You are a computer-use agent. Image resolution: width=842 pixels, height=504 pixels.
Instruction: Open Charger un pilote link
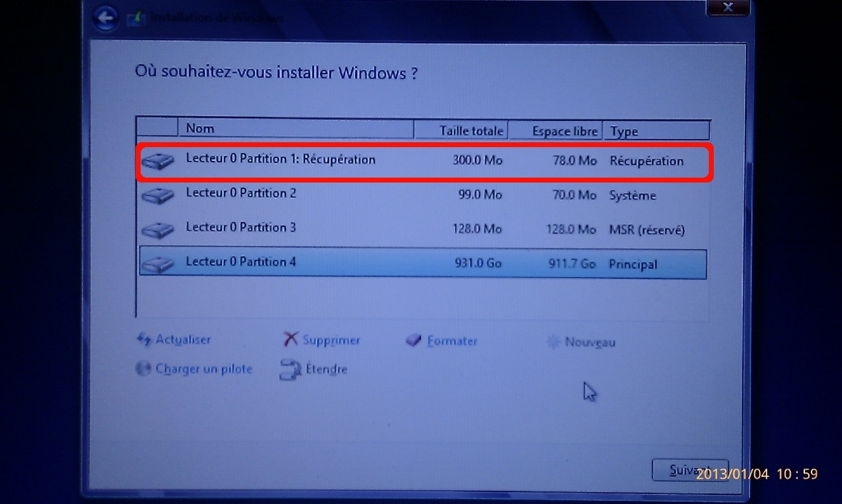point(204,369)
